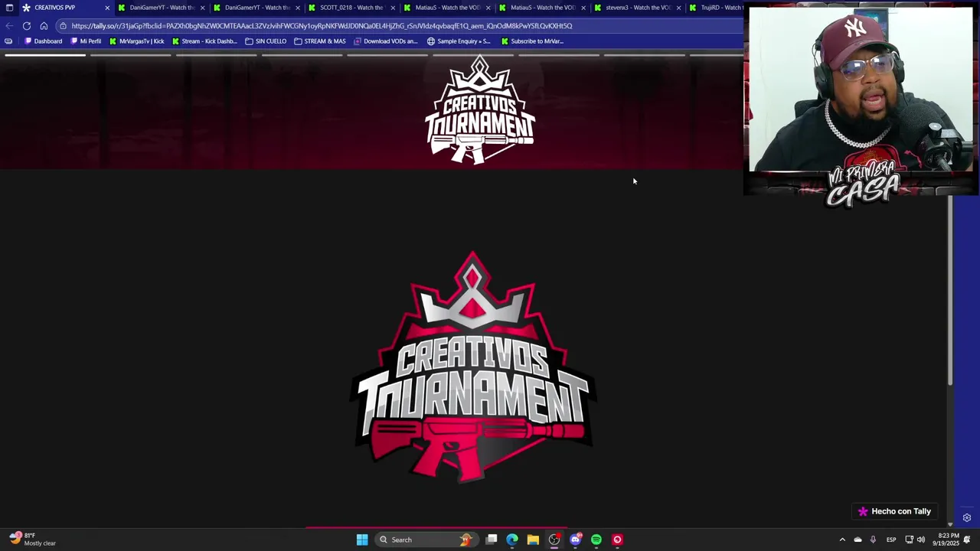Open the MrVargasTv | Kick bookmark
Image resolution: width=980 pixels, height=551 pixels.
[x=137, y=41]
